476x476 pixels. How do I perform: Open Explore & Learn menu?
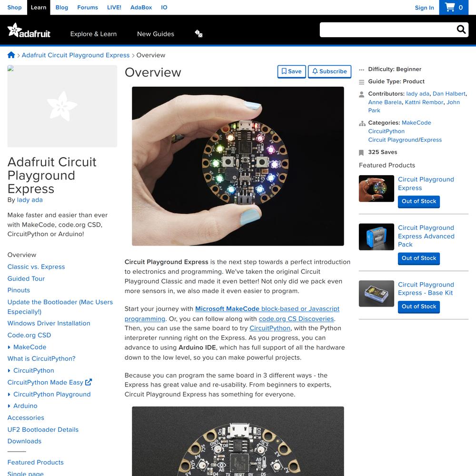tap(93, 34)
